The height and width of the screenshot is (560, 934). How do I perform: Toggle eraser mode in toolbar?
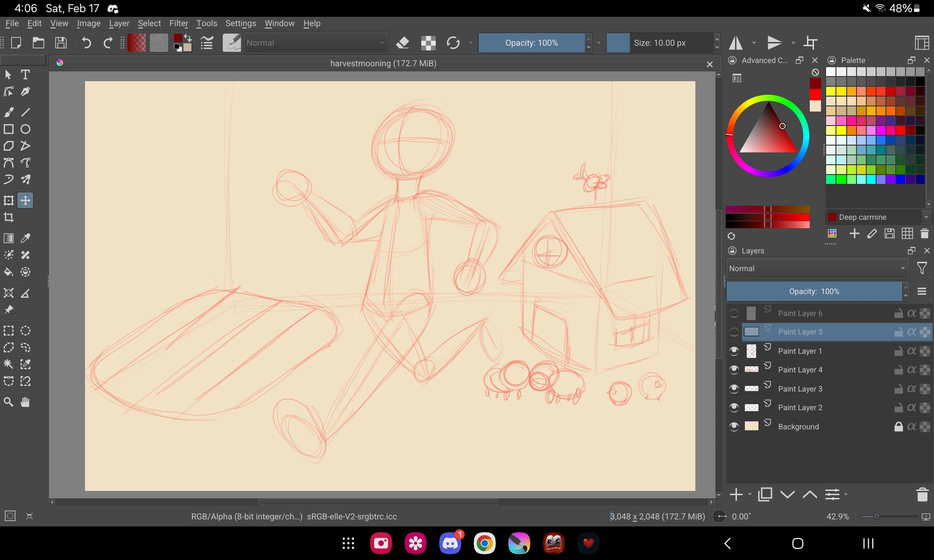[x=402, y=43]
